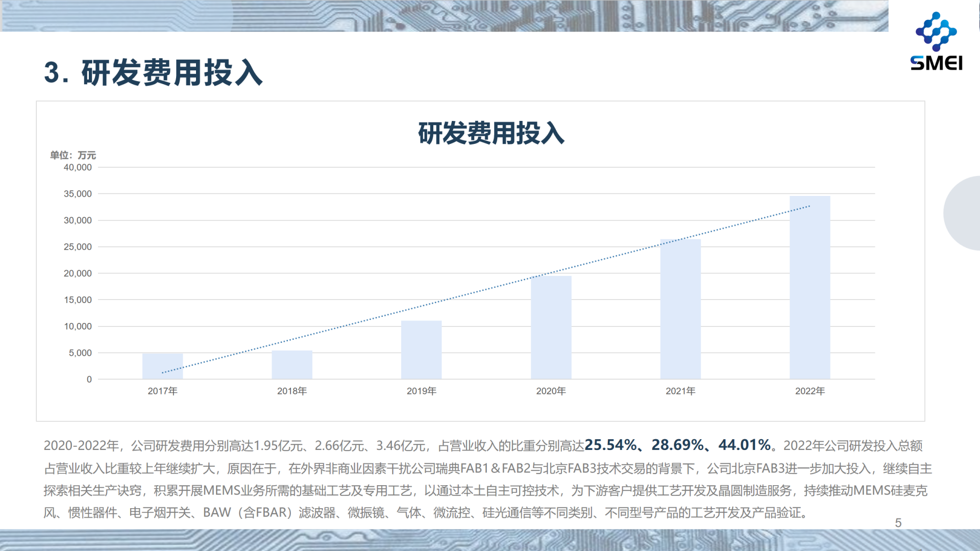Click the '2017年' axis label

coord(162,391)
